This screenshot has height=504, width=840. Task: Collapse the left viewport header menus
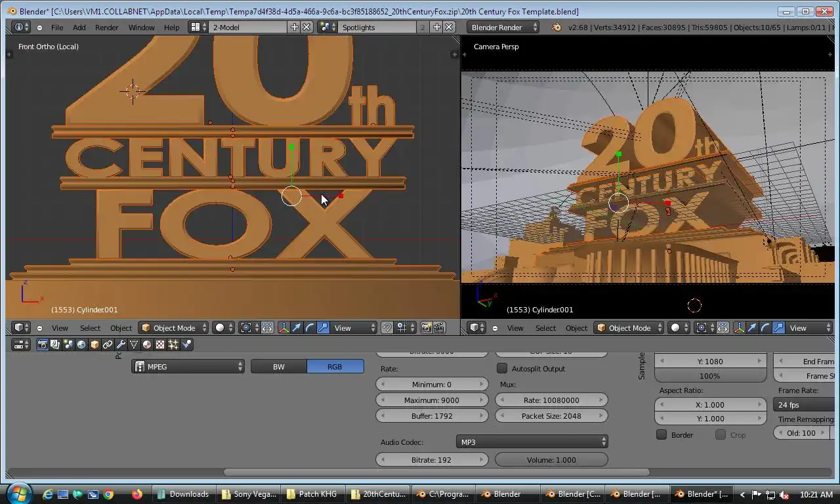[x=39, y=327]
